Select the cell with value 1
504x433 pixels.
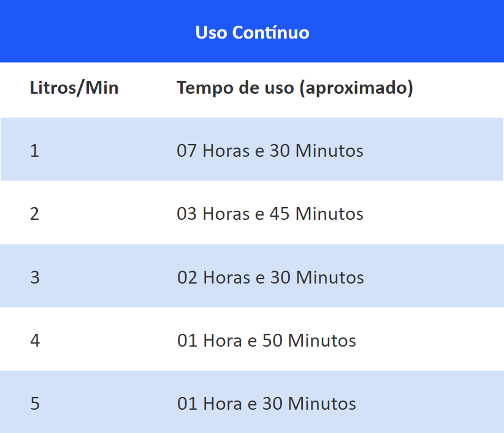click(35, 151)
